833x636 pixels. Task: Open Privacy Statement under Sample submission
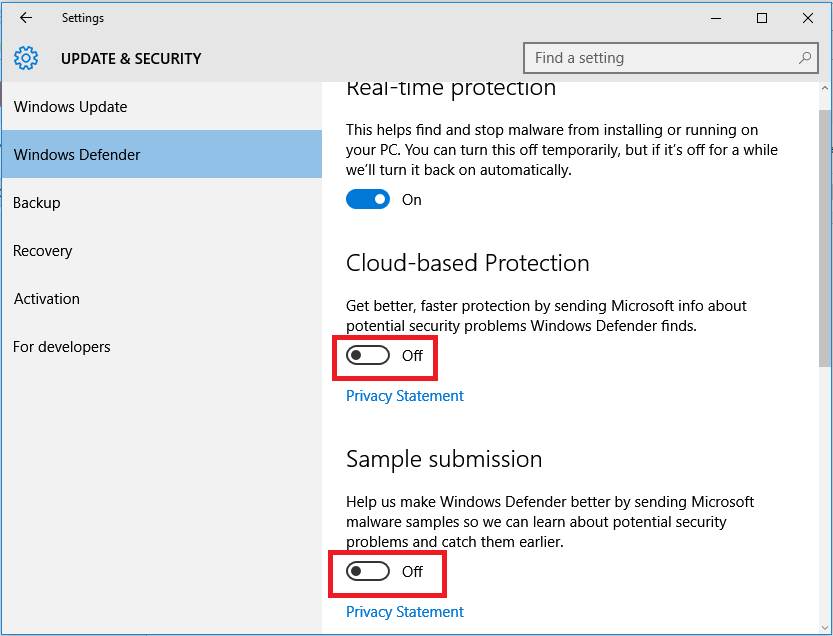pyautogui.click(x=405, y=612)
